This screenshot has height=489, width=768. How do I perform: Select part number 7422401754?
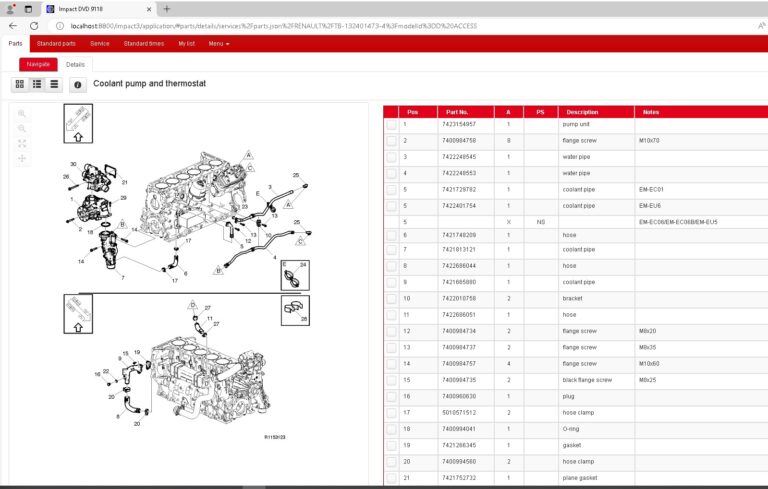click(x=459, y=206)
